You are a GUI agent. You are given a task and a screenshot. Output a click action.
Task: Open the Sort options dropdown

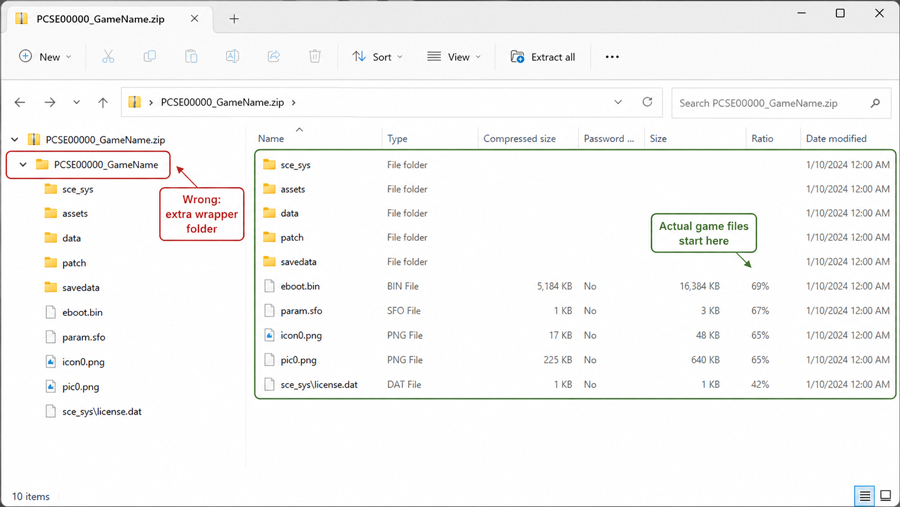[x=377, y=56]
